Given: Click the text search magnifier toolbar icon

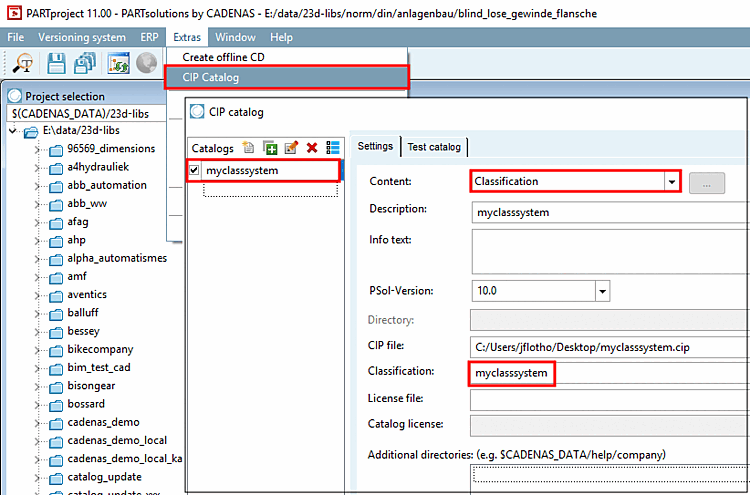Looking at the screenshot, I should tap(22, 63).
